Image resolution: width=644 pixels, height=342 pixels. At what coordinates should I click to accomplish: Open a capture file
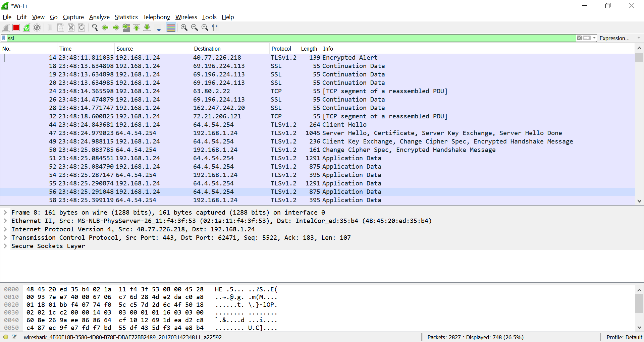(50, 27)
